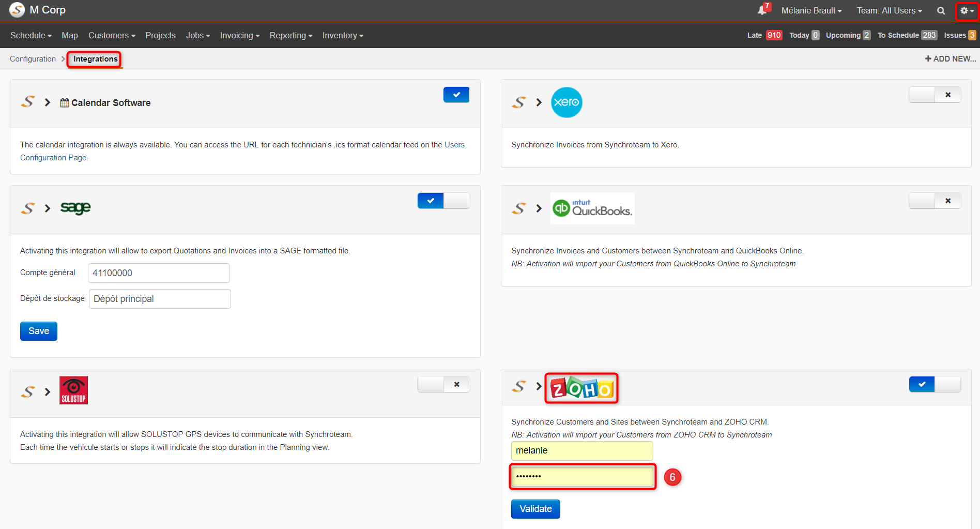Click the Synchroteam logo next to M Corp

click(x=17, y=10)
